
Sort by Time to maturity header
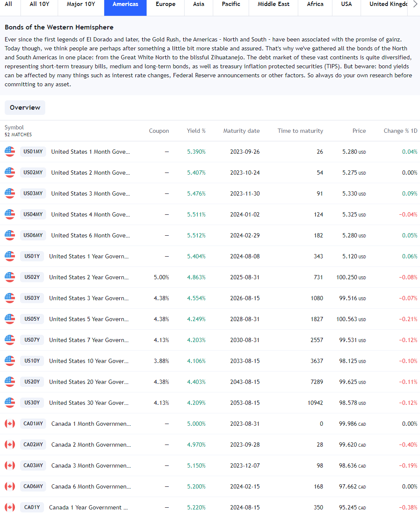pos(300,131)
